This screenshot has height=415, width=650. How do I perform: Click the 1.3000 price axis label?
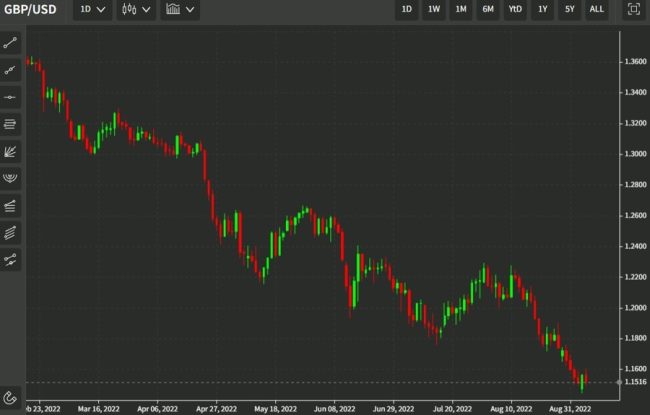[635, 154]
